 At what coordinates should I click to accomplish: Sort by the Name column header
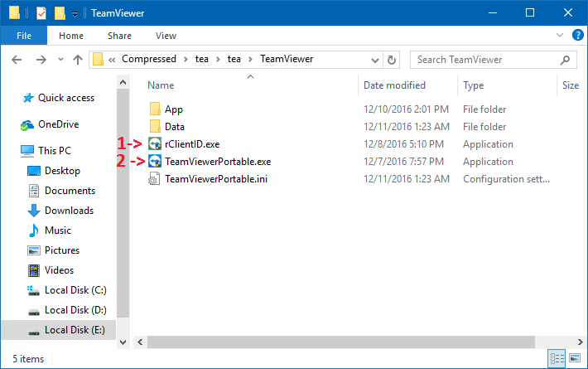pyautogui.click(x=161, y=85)
